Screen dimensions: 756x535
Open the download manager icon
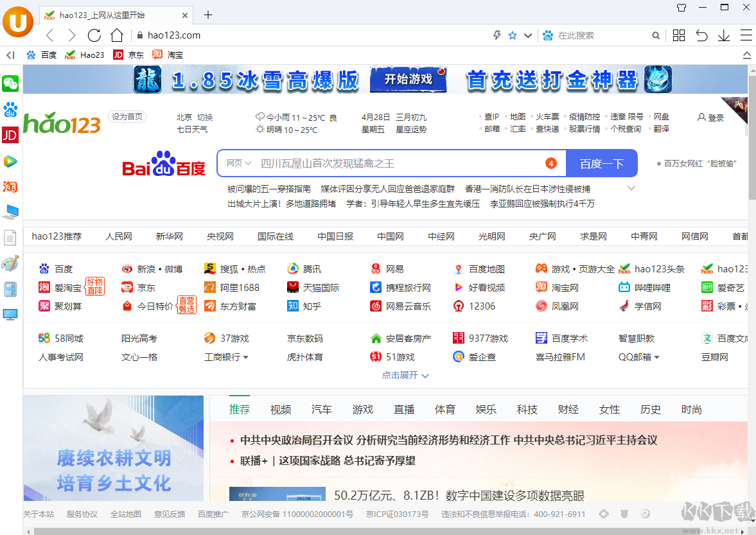tap(723, 35)
